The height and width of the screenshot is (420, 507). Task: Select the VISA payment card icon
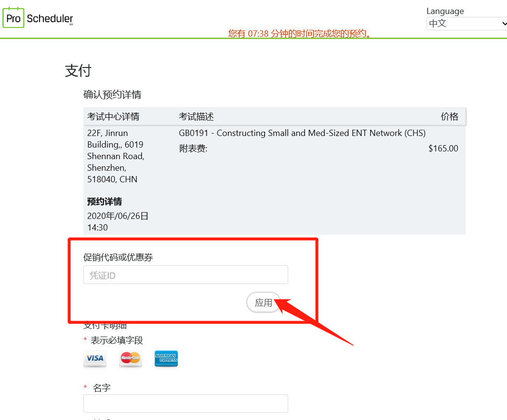(94, 359)
